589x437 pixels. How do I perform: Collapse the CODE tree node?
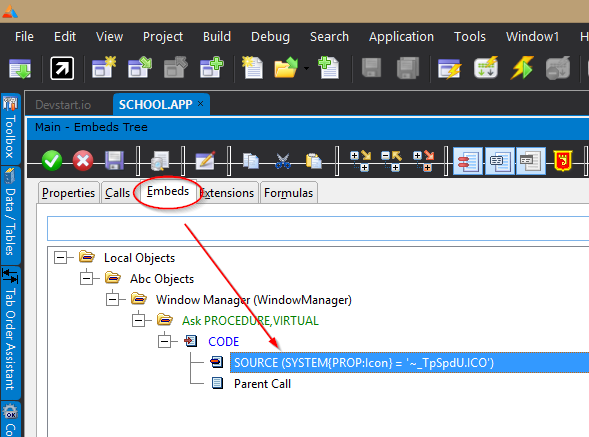pos(165,341)
